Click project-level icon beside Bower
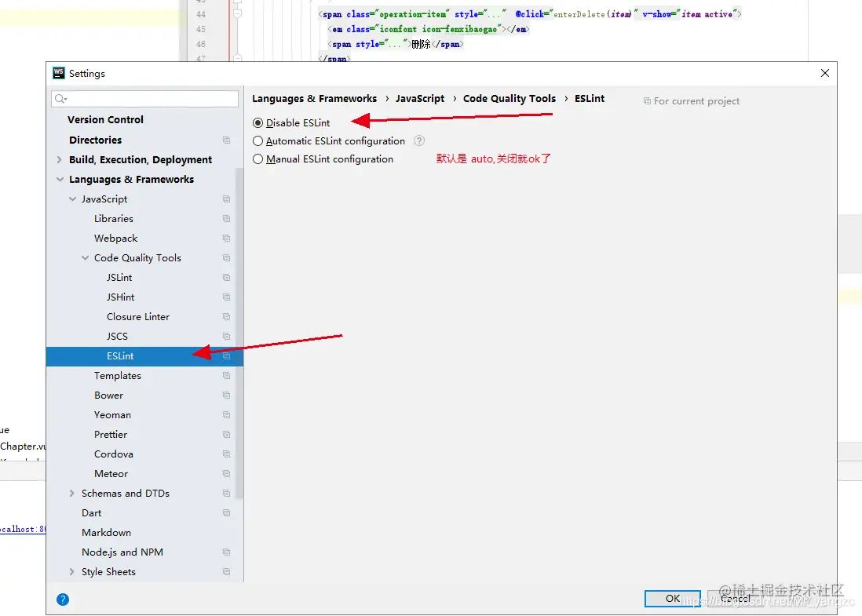 227,395
